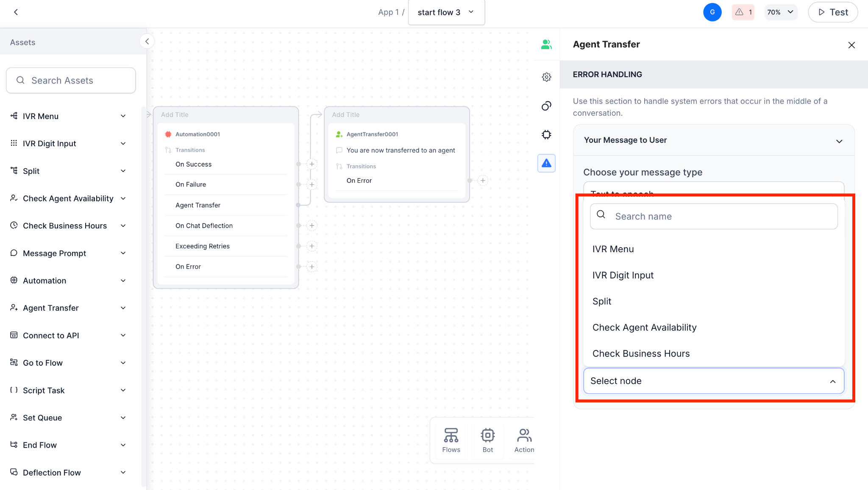Click the plus next to On Success
Viewport: 868px width, 490px height.
312,164
